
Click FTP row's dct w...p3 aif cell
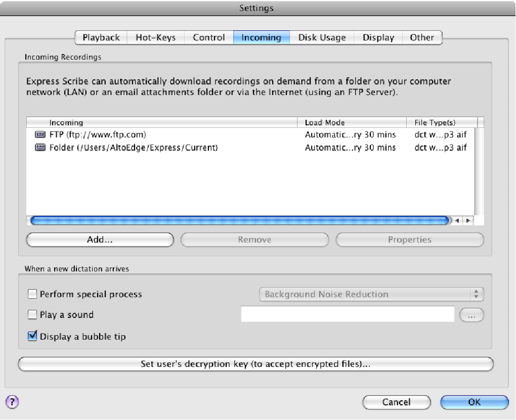point(441,134)
